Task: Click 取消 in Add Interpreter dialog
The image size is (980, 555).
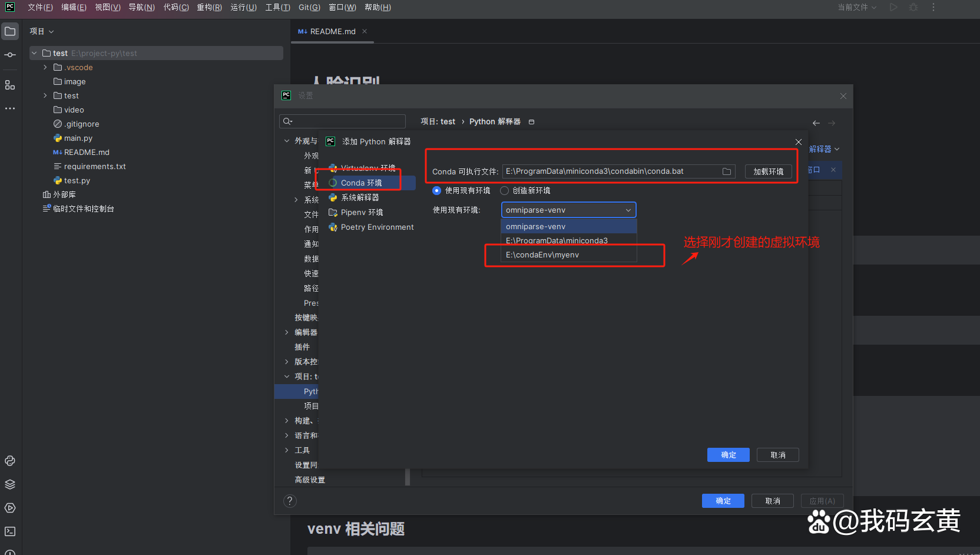Action: coord(778,455)
